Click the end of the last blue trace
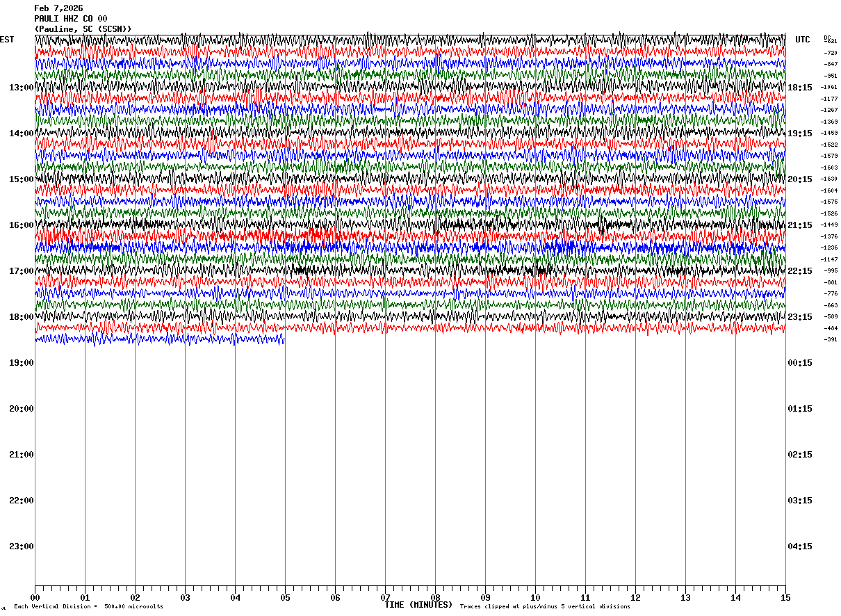 point(284,339)
